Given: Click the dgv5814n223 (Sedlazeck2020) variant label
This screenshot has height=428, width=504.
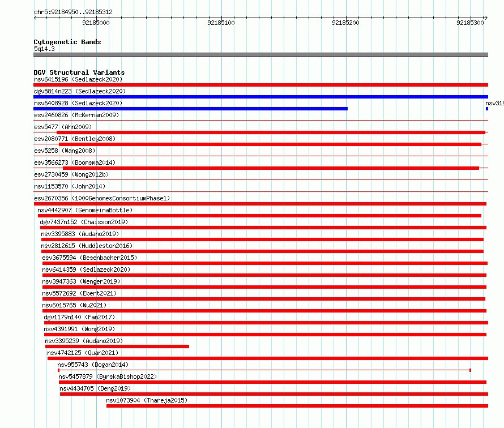Looking at the screenshot, I should point(80,91).
